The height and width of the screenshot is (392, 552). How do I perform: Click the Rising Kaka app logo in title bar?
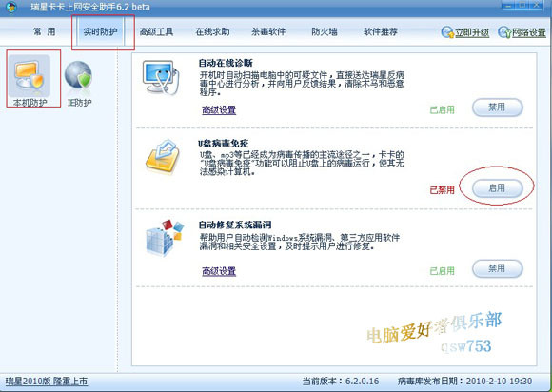click(11, 7)
